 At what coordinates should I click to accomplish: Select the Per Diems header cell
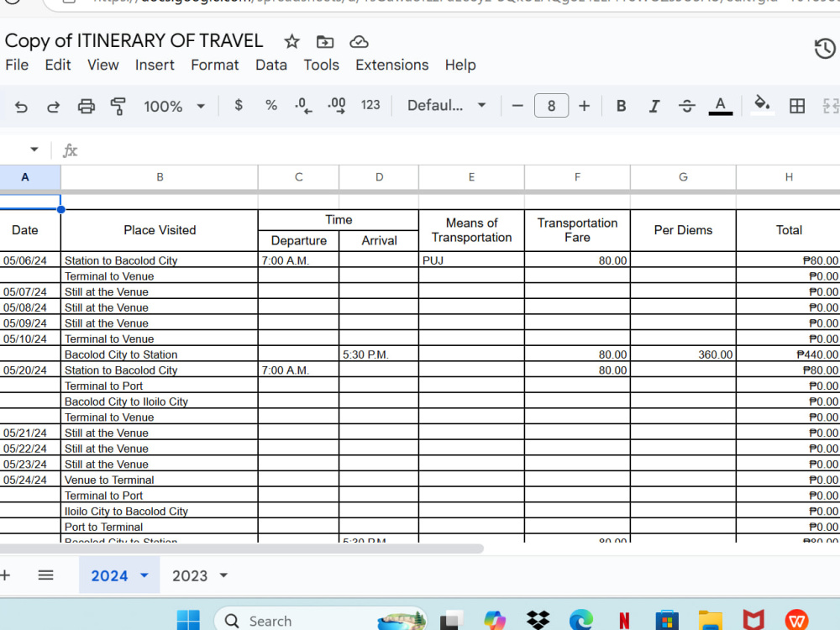[x=683, y=230]
